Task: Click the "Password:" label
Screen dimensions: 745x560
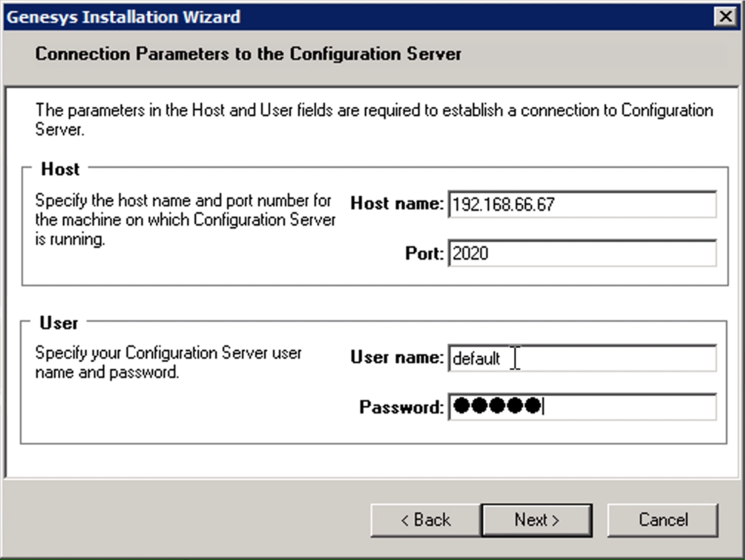Action: tap(401, 407)
